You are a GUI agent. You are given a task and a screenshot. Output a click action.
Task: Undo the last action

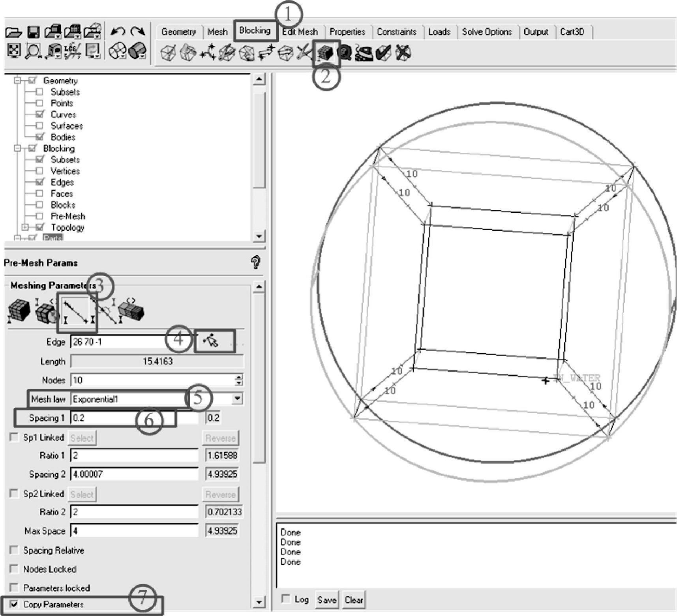click(118, 32)
